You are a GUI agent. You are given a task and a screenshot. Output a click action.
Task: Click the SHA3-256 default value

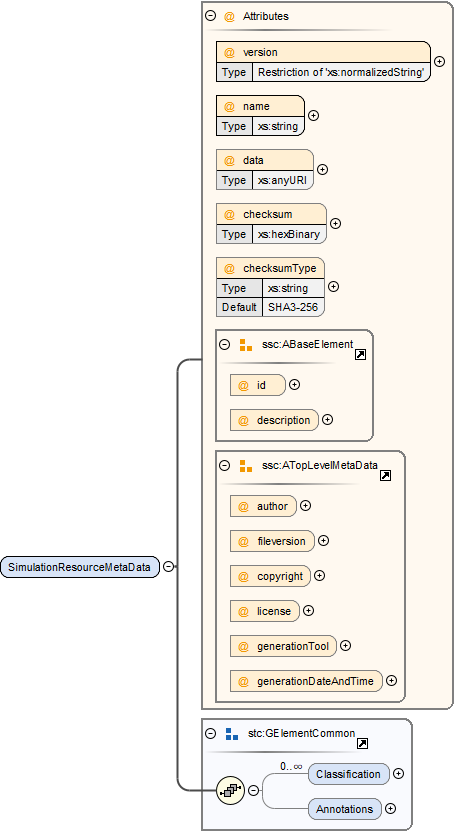pos(292,307)
